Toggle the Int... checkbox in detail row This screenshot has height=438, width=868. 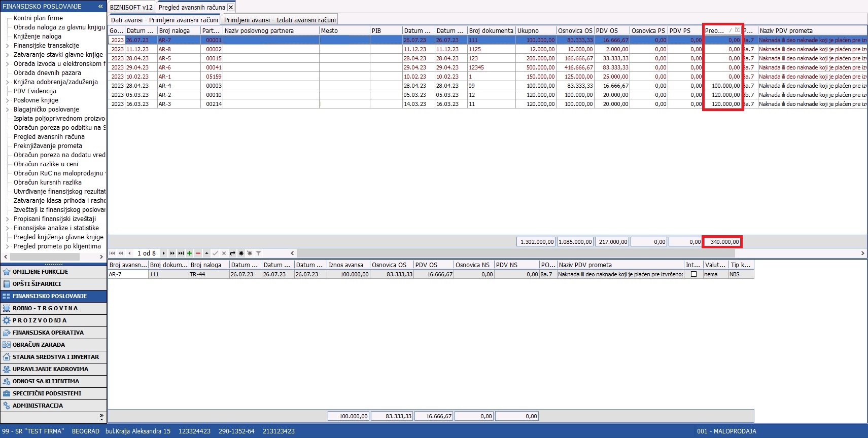point(693,274)
